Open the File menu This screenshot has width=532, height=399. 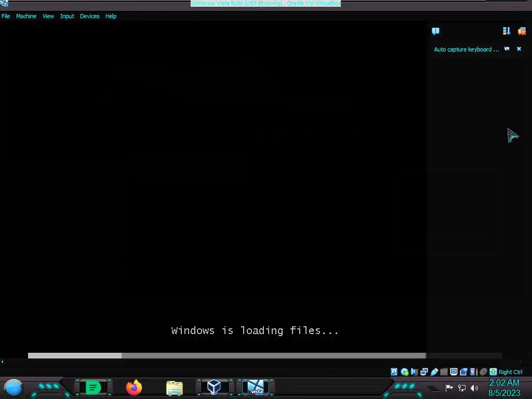point(6,16)
